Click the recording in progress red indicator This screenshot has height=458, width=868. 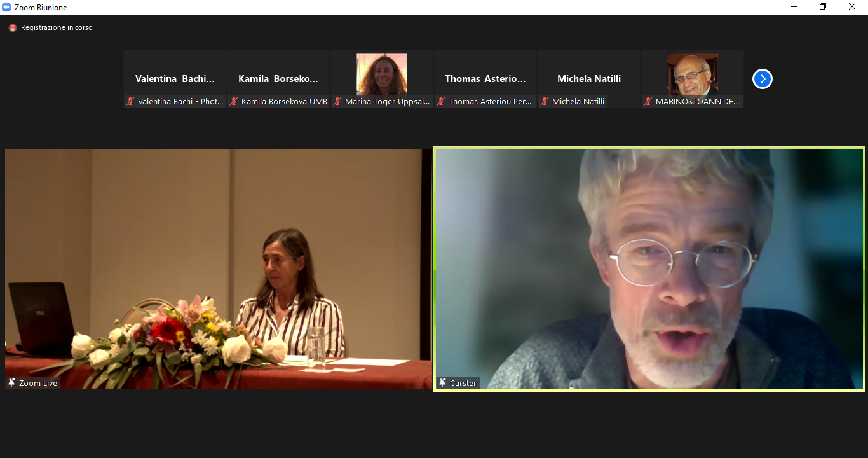(13, 28)
